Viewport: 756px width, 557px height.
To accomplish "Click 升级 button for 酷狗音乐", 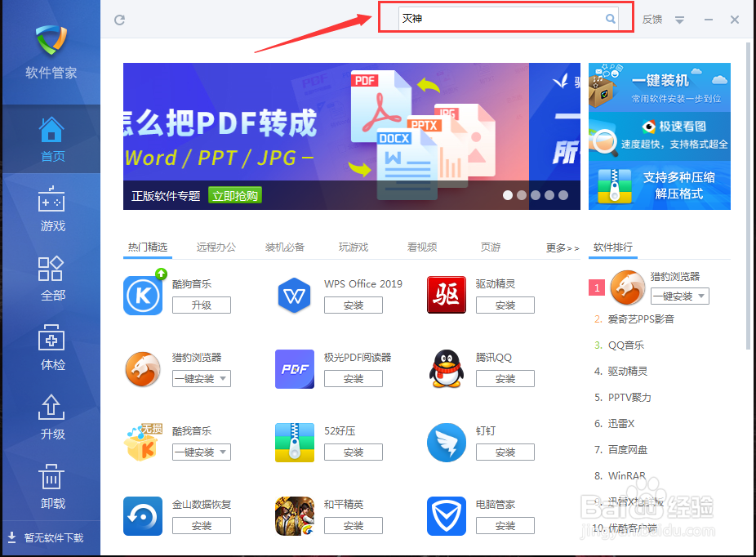I will point(202,305).
